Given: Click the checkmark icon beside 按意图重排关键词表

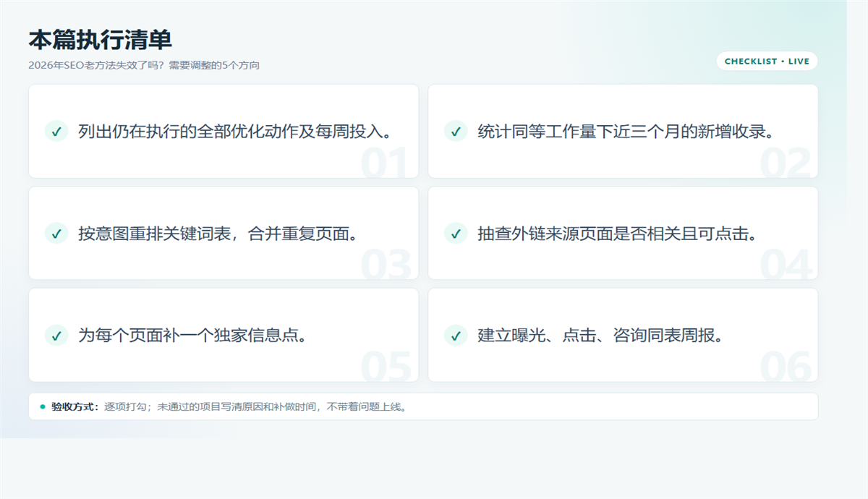Looking at the screenshot, I should tap(56, 234).
